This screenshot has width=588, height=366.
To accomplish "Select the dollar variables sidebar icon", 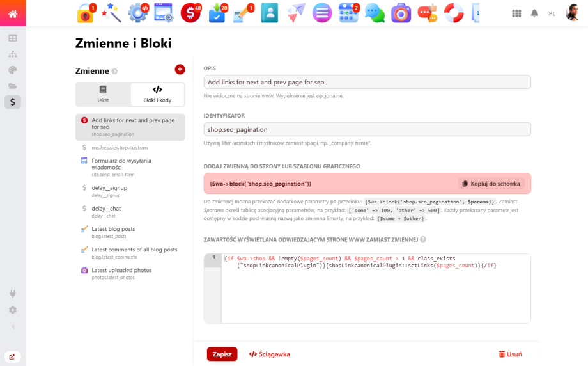I will point(13,102).
